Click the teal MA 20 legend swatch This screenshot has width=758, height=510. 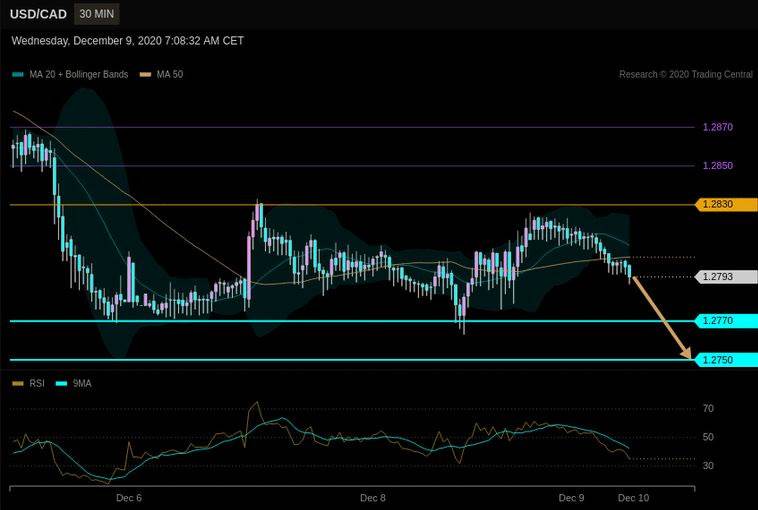[x=18, y=74]
